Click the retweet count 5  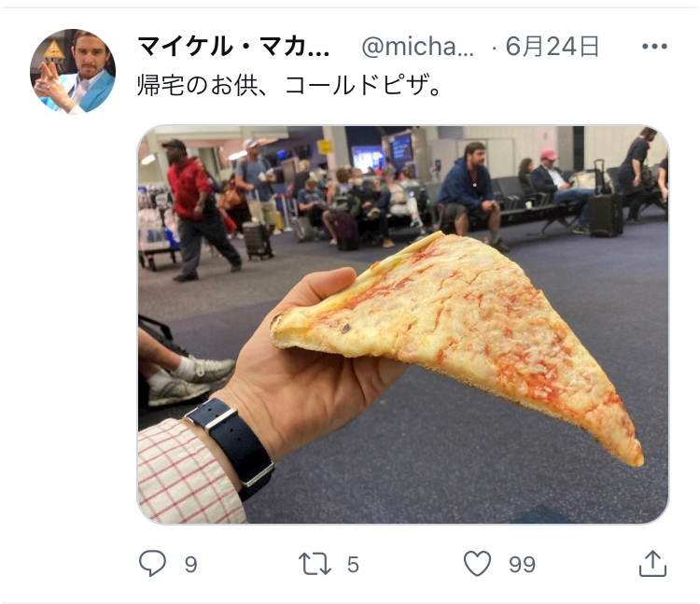tap(353, 565)
